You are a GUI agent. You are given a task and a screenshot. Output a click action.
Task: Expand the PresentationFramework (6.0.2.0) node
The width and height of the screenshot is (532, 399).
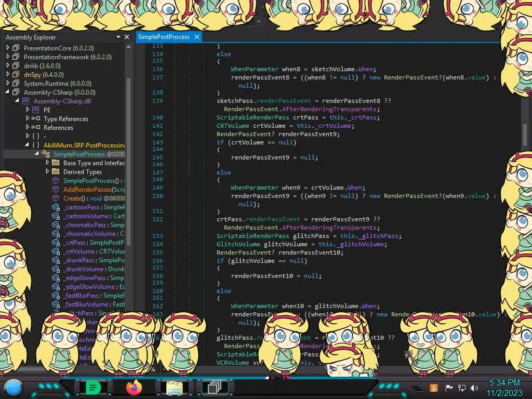coord(8,57)
